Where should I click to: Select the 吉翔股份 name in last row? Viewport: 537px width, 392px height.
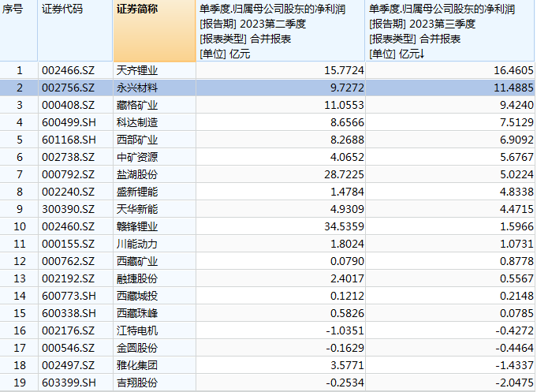point(136,383)
